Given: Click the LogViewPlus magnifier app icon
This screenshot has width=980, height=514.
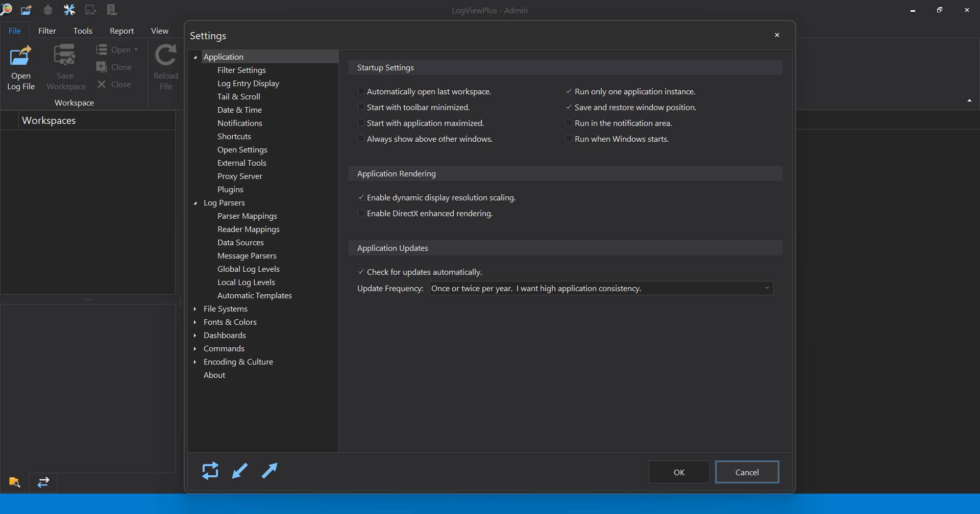Looking at the screenshot, I should point(6,9).
